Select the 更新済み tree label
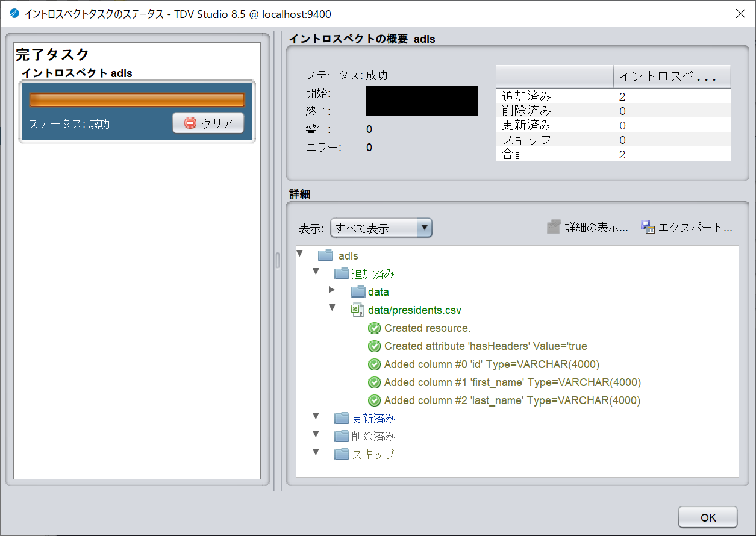 coord(373,419)
